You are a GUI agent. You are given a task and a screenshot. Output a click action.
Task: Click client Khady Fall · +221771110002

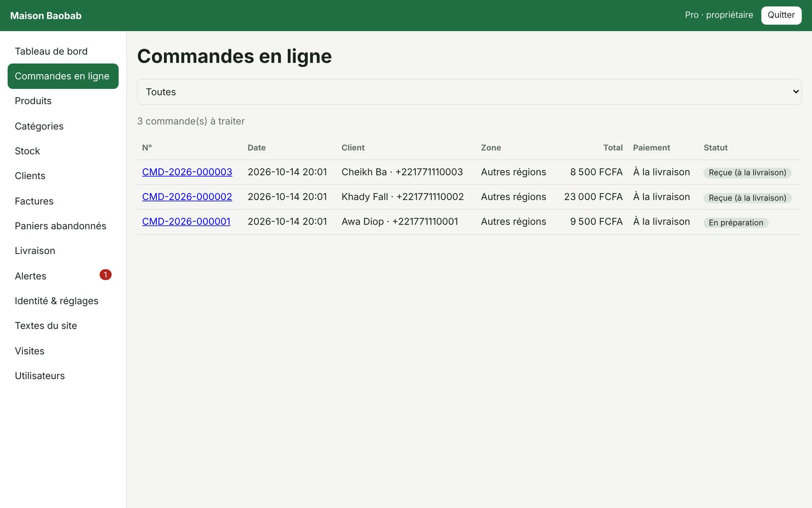coord(402,197)
